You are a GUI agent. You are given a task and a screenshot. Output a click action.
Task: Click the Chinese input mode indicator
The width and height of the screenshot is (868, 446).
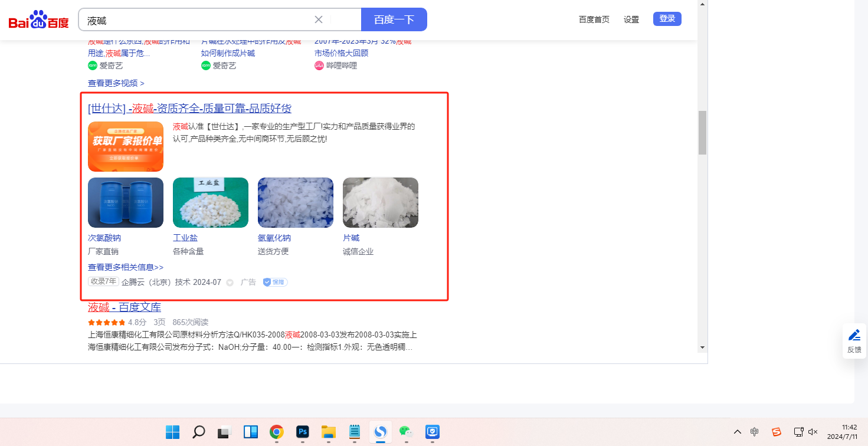point(755,432)
